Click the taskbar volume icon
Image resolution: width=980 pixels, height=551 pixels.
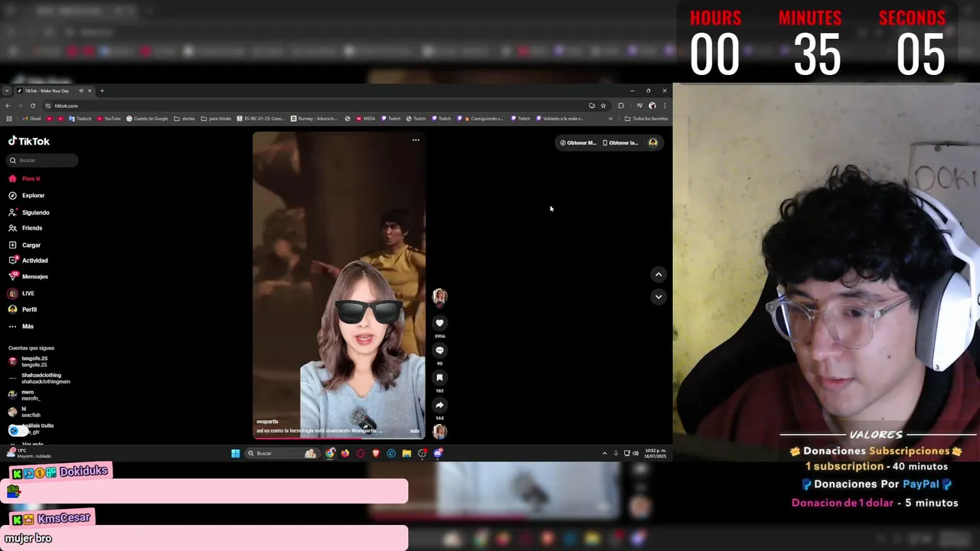point(635,453)
